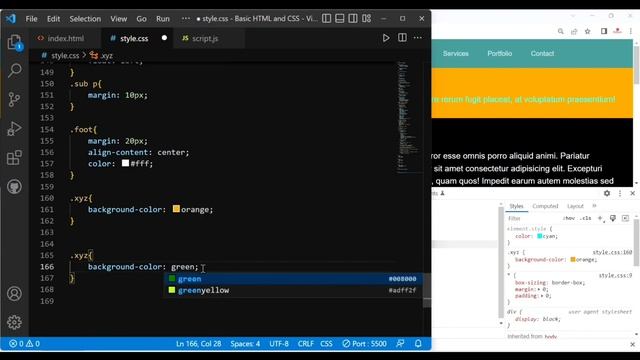The height and width of the screenshot is (360, 640).
Task: Open the View menu
Action: pos(118,19)
